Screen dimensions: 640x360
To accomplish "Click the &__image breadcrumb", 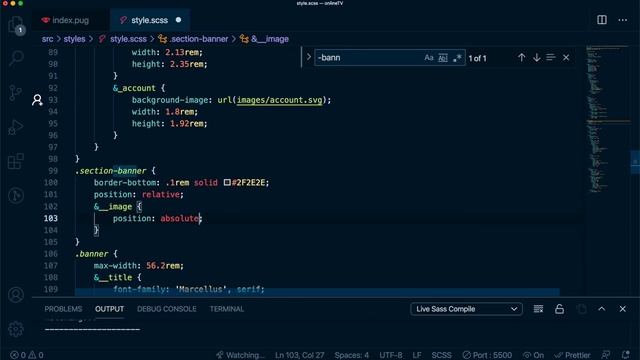I will point(270,39).
